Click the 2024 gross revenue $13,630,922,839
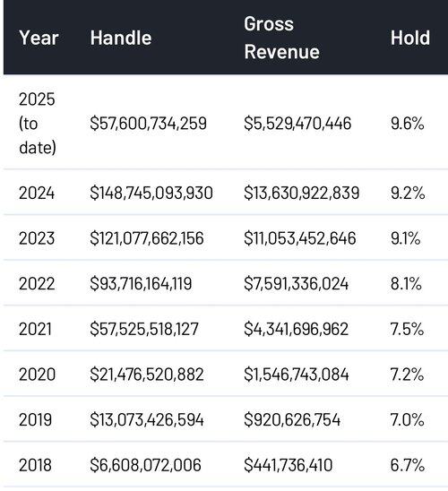Image resolution: width=448 pixels, height=491 pixels. click(301, 193)
